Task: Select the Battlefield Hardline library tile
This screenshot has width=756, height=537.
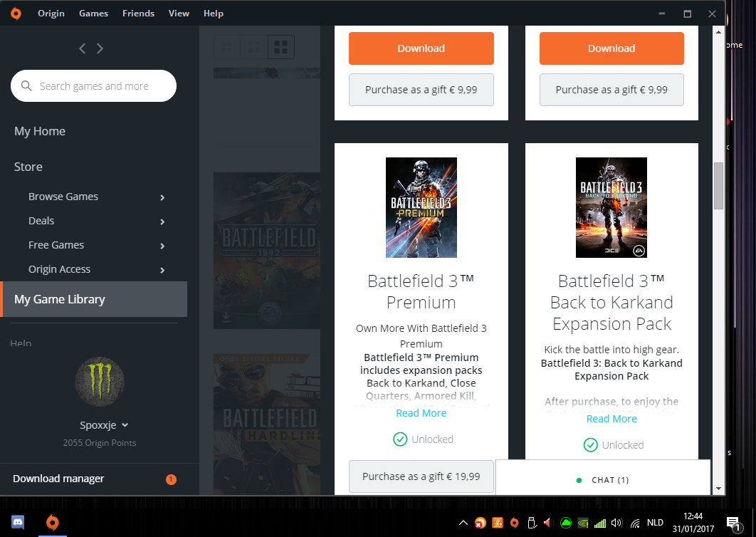Action: 267,424
